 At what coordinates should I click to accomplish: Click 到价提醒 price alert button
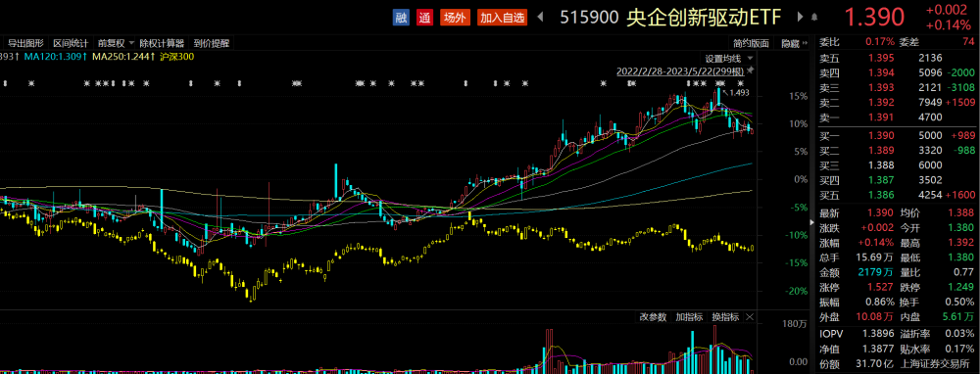tap(212, 44)
